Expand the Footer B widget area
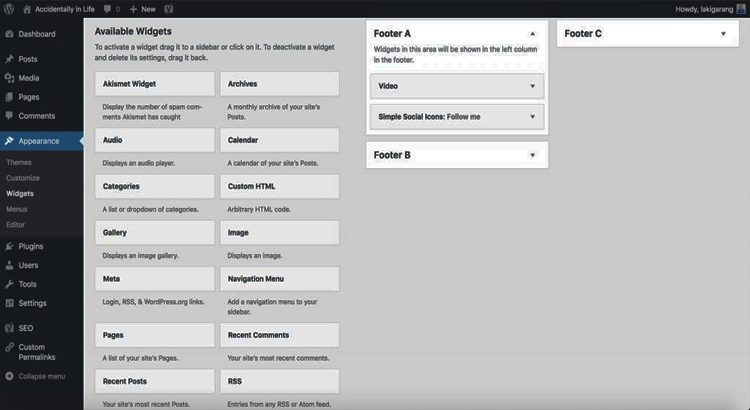Screen dimensions: 750x410 pyautogui.click(x=532, y=155)
